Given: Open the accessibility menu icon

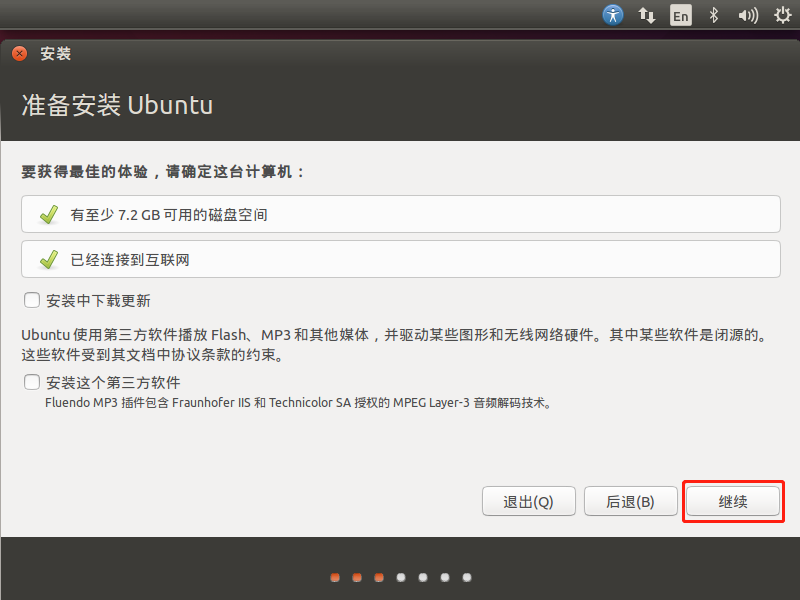Looking at the screenshot, I should tap(613, 15).
